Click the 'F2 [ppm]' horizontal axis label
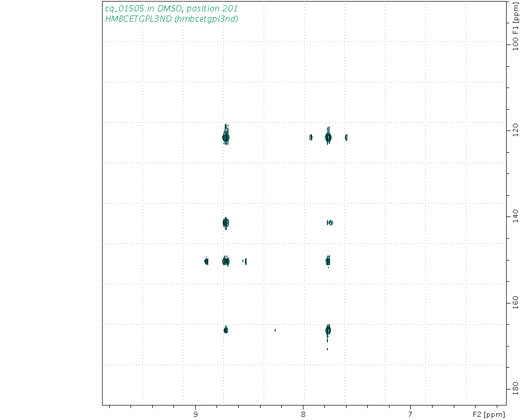The image size is (532, 420). 489,414
